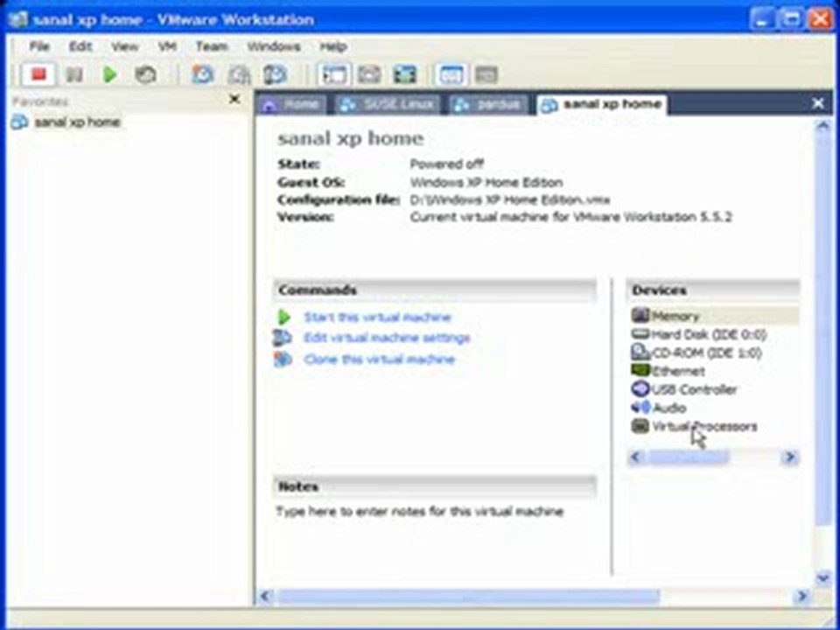The width and height of the screenshot is (840, 630).
Task: Click Devices list scroll right arrow
Action: [789, 457]
